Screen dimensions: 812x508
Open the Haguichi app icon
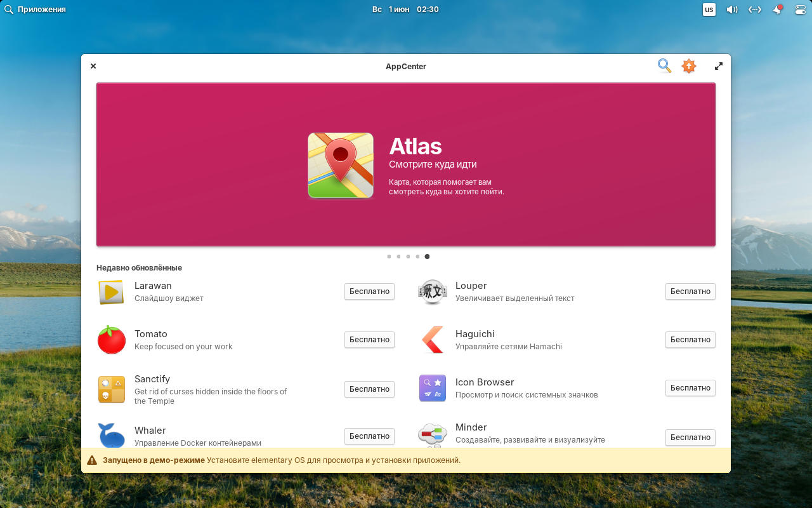[433, 340]
